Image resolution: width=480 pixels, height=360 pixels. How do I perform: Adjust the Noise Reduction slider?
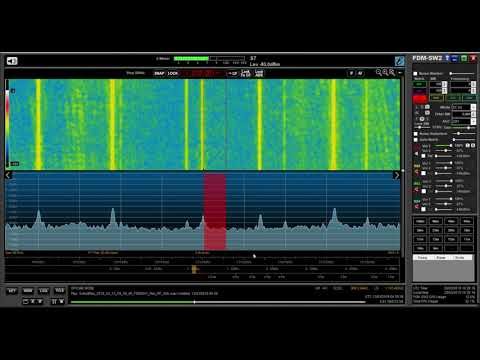click(x=464, y=133)
